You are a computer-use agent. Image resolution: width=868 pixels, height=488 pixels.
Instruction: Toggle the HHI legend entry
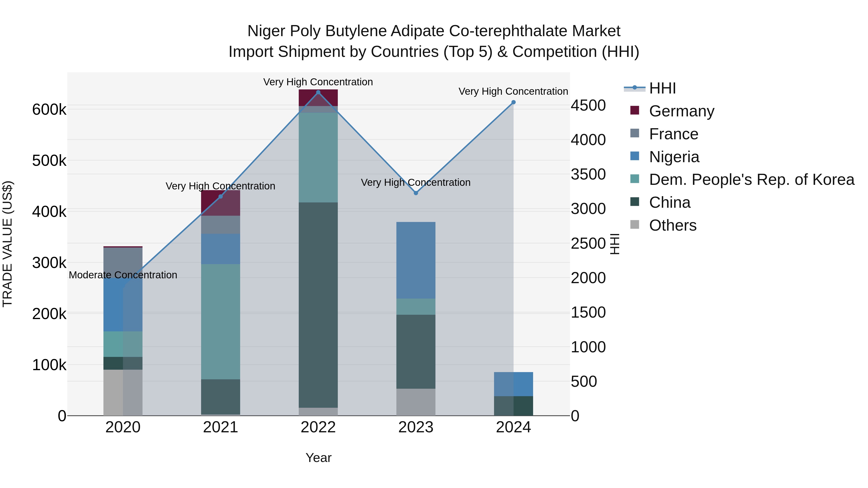(x=650, y=88)
